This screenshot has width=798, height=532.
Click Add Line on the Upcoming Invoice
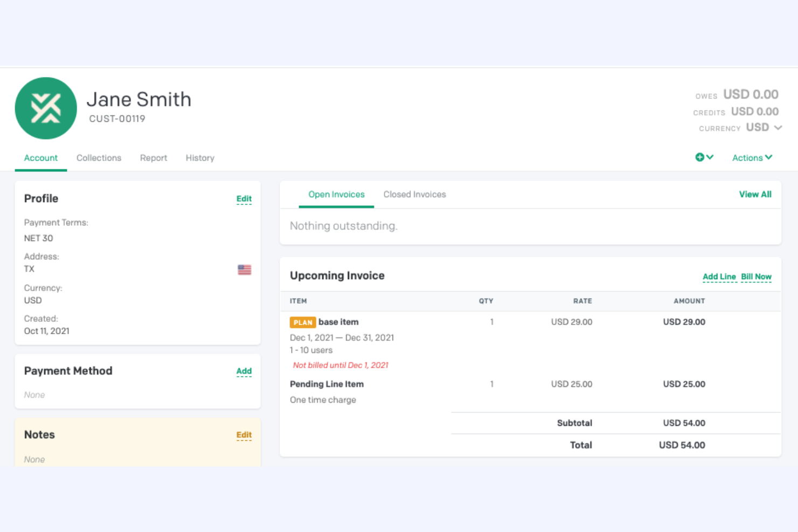click(x=719, y=276)
